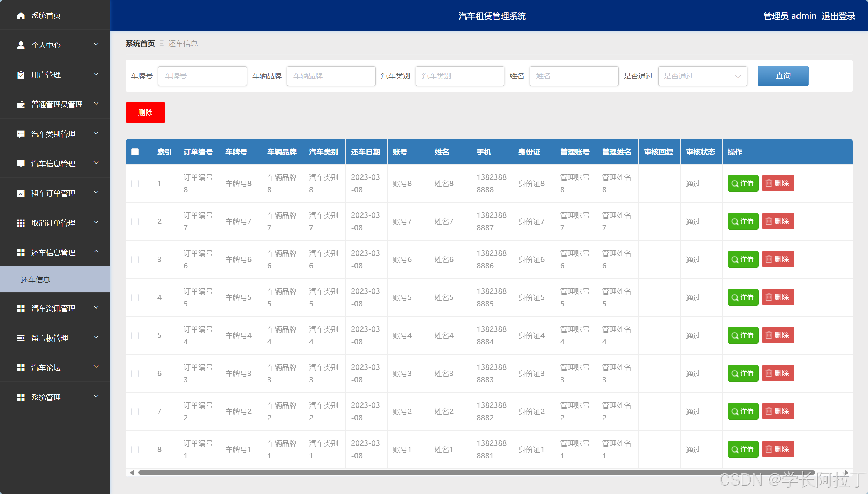The height and width of the screenshot is (494, 868).
Task: Click the 车牌号 search input field
Action: [x=202, y=76]
